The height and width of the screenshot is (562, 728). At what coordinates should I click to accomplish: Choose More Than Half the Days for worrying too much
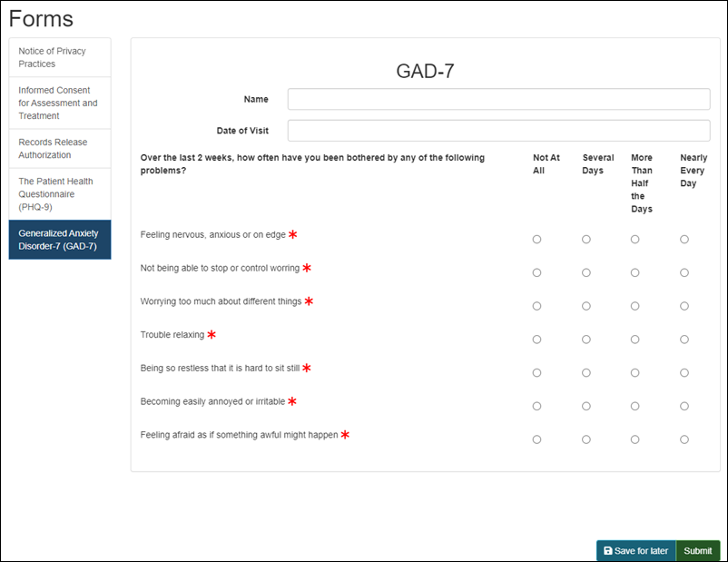click(635, 306)
